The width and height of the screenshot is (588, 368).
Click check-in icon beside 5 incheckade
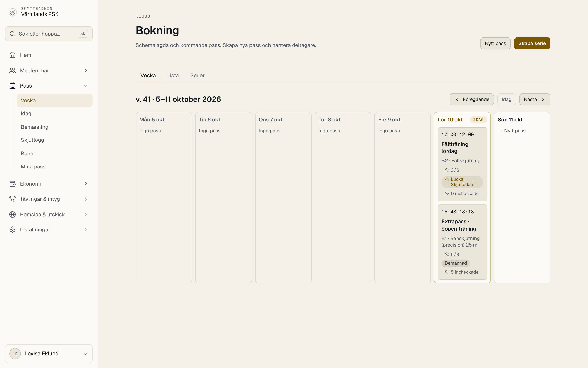coord(447,272)
